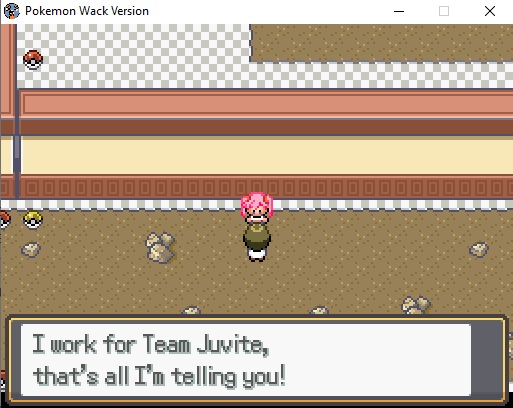Click the "I work for Team Juvite," line
Screen dimensions: 513x408
[x=150, y=344]
